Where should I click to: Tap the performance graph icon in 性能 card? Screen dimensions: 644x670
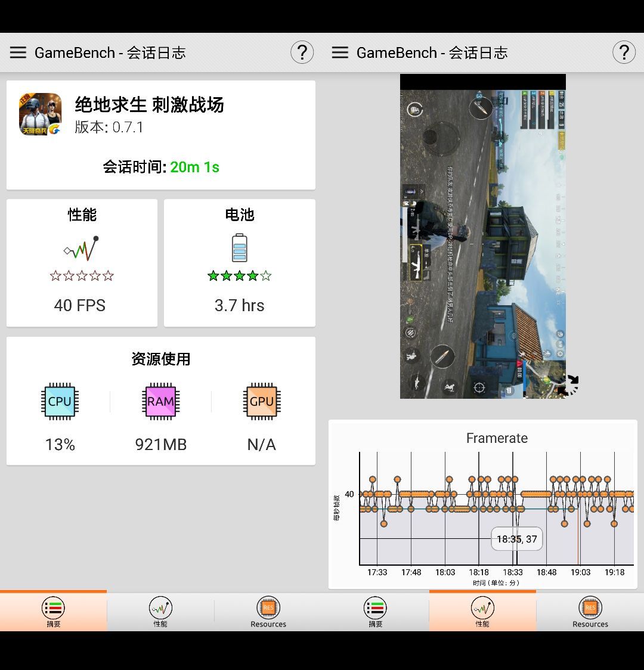click(x=82, y=249)
